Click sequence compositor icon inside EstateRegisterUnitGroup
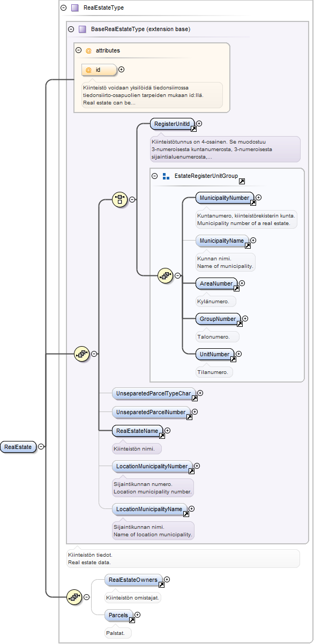The height and width of the screenshot is (644, 314). click(x=166, y=276)
